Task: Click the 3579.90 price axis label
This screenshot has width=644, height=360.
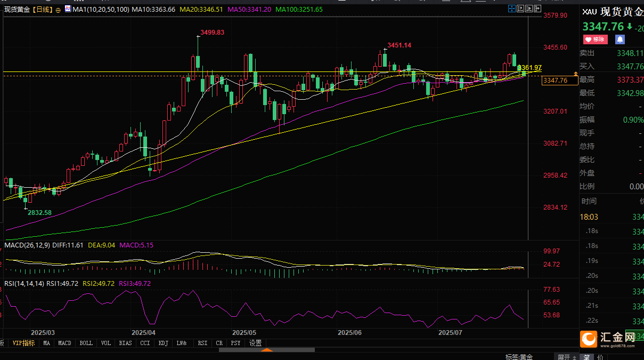Action: pos(555,15)
